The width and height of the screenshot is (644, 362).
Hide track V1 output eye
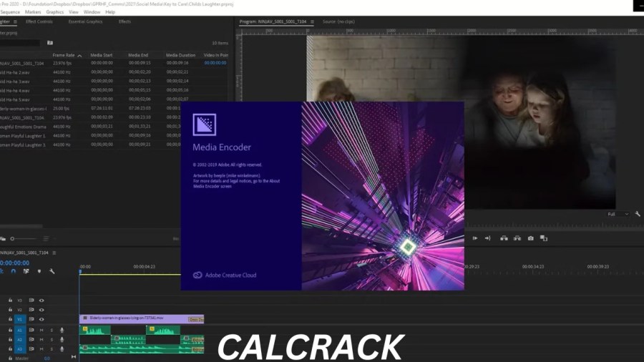(x=42, y=319)
